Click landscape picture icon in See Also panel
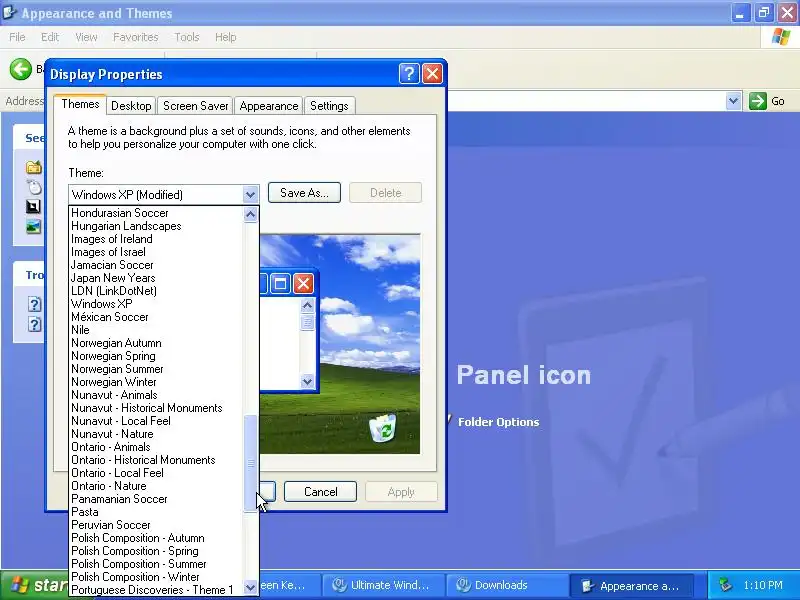The width and height of the screenshot is (800, 600). point(33,226)
